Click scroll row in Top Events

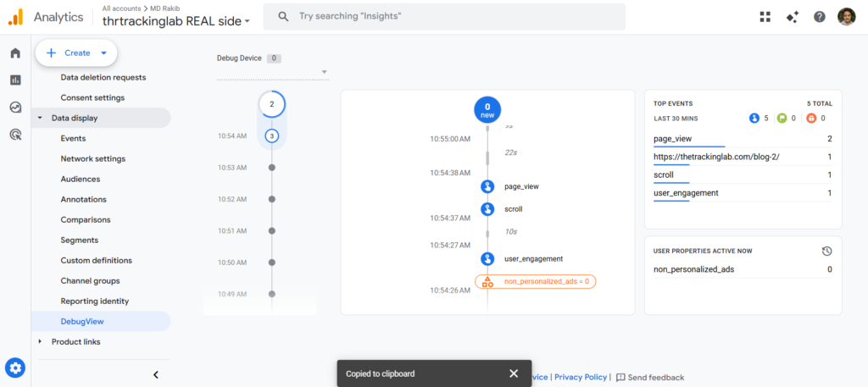click(x=743, y=175)
